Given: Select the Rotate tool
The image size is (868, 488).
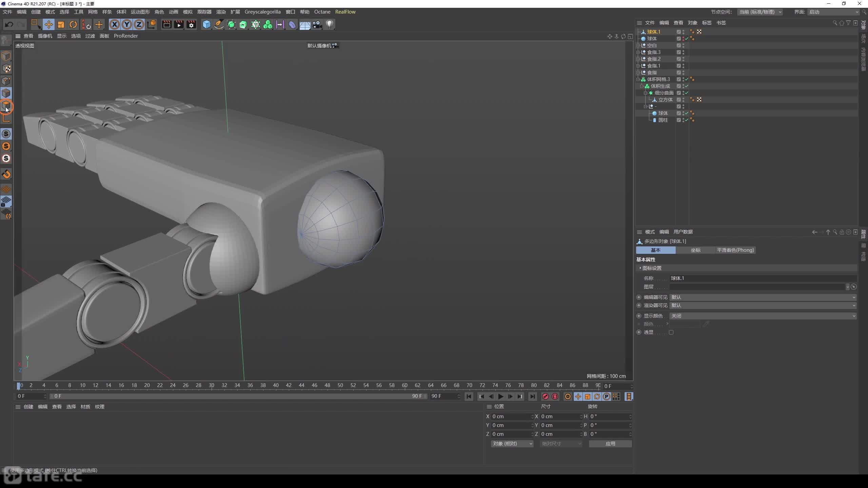Looking at the screenshot, I should click(73, 24).
